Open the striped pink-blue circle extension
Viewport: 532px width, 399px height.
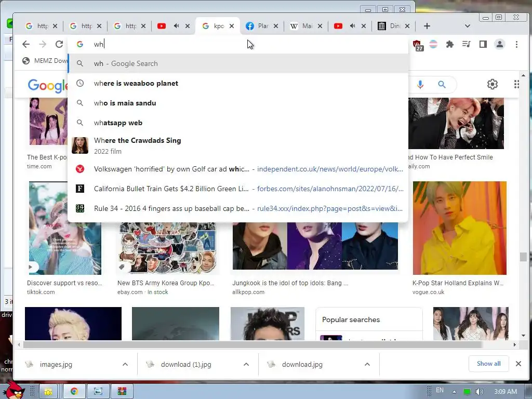tap(433, 44)
